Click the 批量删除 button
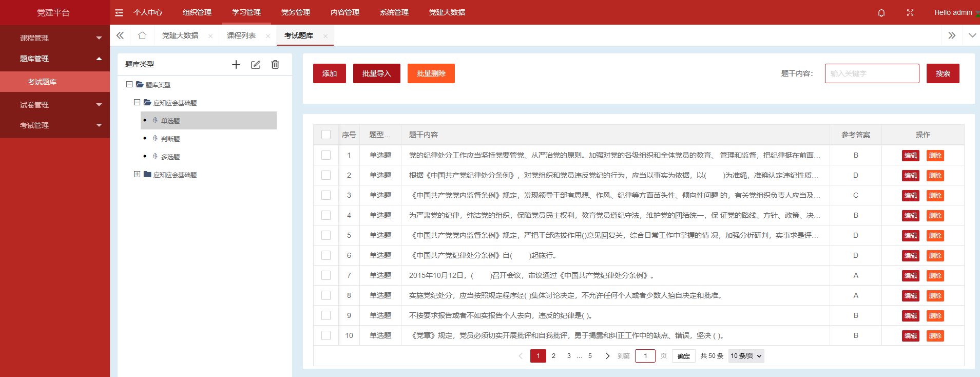 click(x=431, y=73)
